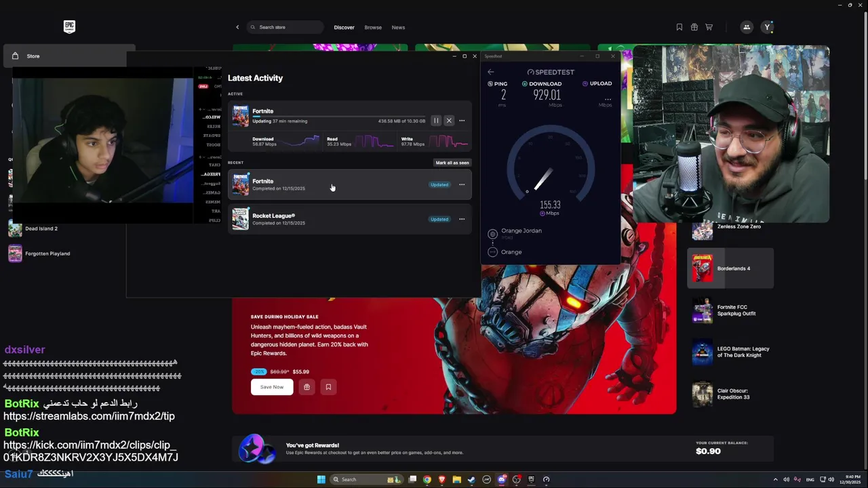The width and height of the screenshot is (868, 488).
Task: Switch to the News tab
Action: click(x=398, y=27)
